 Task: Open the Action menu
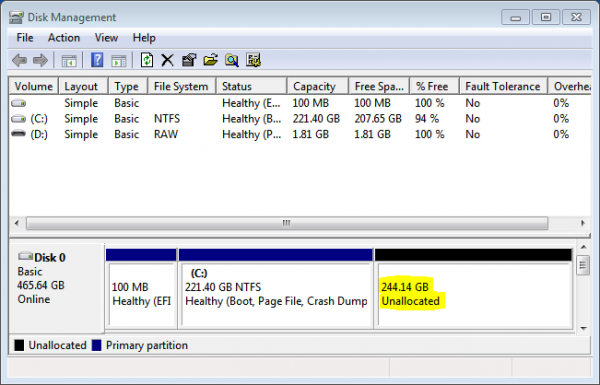[64, 38]
